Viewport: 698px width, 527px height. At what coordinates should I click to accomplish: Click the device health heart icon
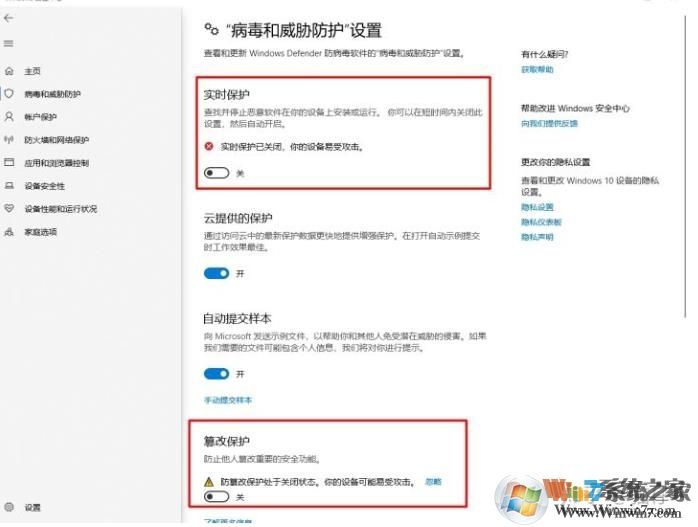click(x=9, y=208)
